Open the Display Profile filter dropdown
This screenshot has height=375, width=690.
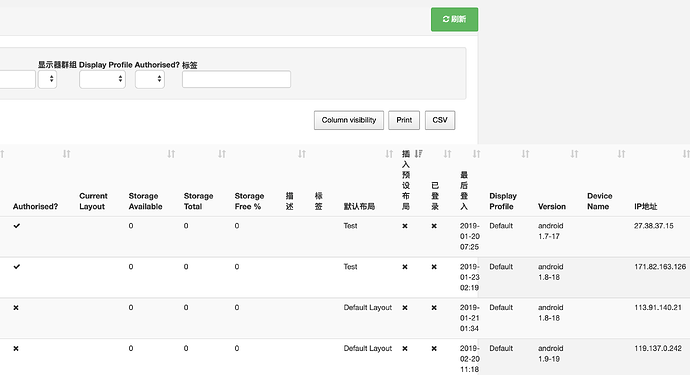103,79
